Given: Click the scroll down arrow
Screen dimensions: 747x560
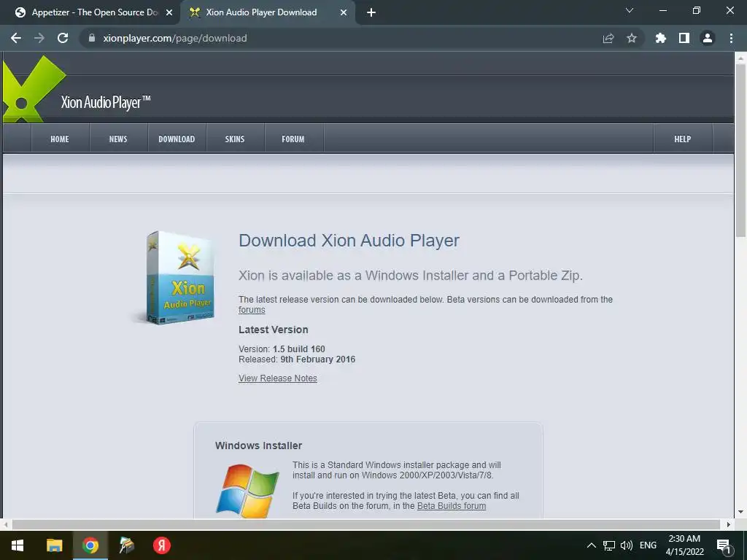Looking at the screenshot, I should coord(740,512).
